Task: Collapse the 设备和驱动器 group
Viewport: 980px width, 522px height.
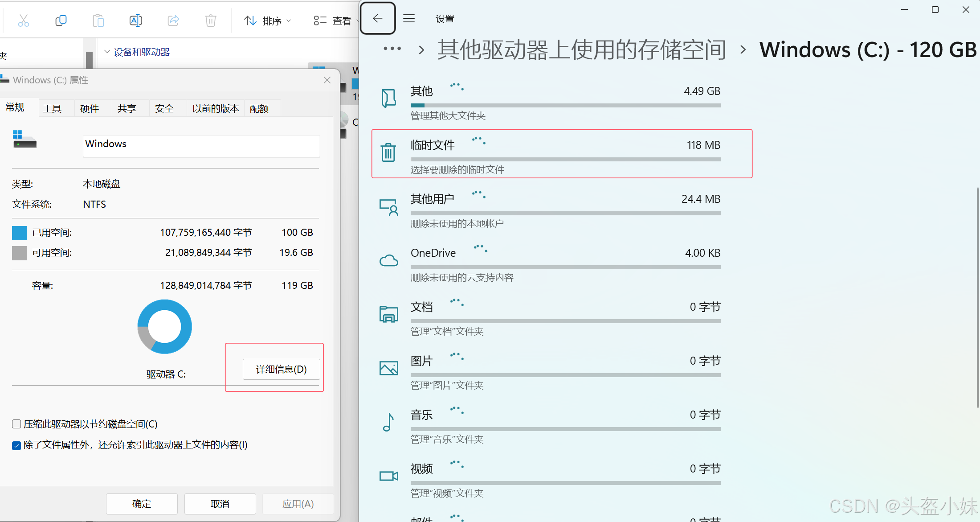Action: [x=107, y=52]
